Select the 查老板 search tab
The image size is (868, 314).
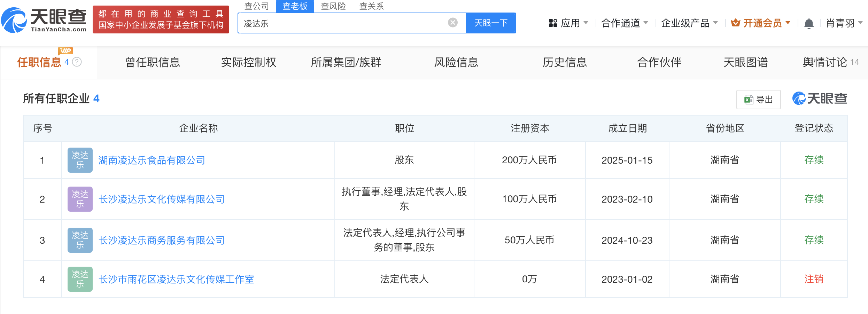tap(295, 6)
